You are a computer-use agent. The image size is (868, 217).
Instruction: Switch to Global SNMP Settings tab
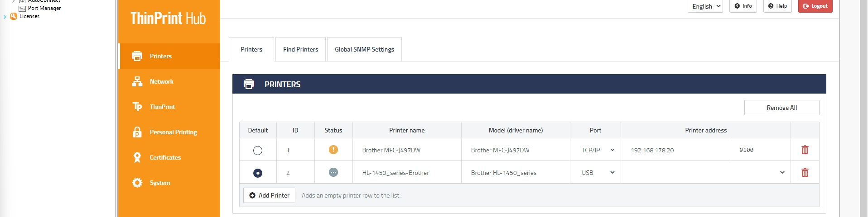(364, 49)
